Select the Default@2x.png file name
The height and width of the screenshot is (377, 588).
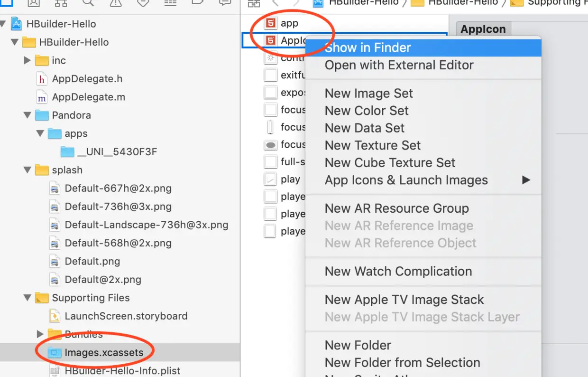coord(103,280)
